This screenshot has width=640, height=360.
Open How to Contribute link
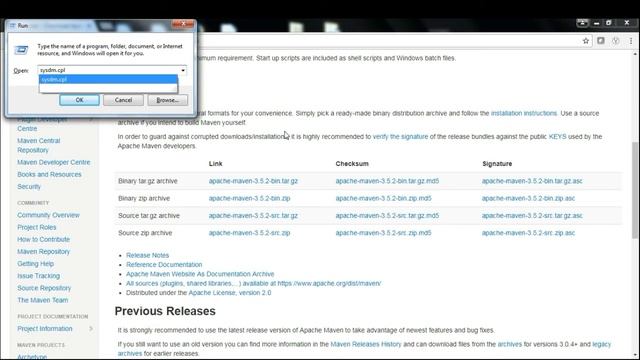coord(43,239)
